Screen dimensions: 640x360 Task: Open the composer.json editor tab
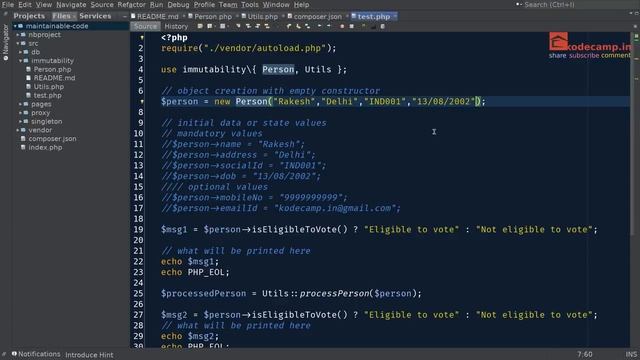[x=318, y=16]
